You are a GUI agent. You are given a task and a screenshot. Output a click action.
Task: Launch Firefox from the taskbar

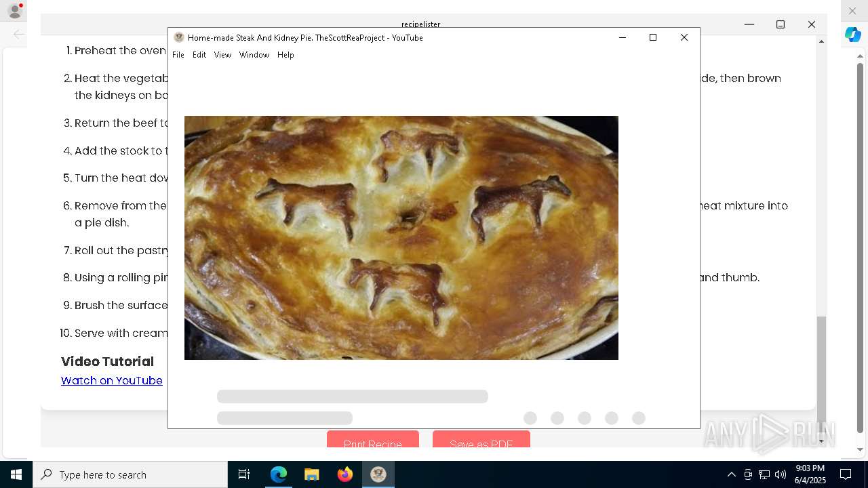pyautogui.click(x=344, y=474)
